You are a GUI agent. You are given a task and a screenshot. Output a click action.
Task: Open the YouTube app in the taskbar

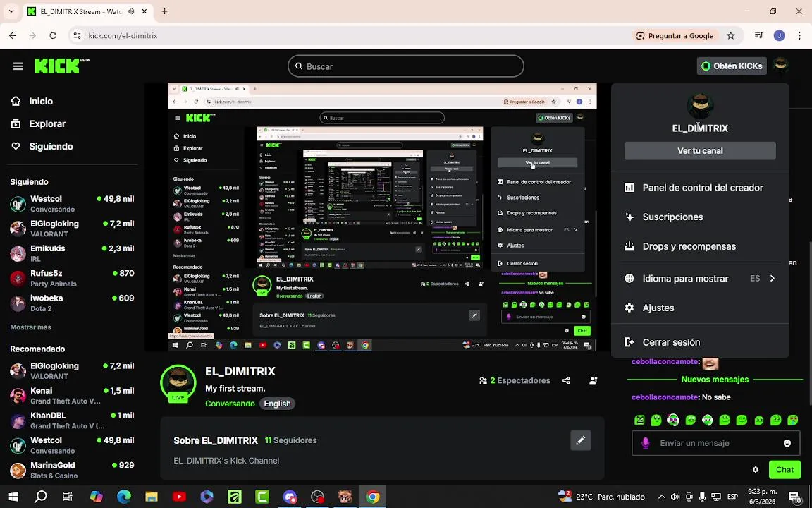coord(179,497)
